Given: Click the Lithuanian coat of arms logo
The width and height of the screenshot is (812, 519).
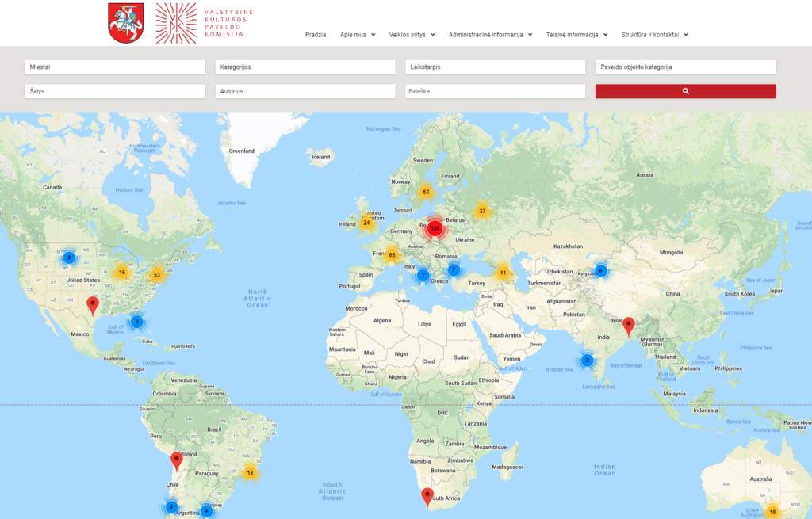Looking at the screenshot, I should pos(127,23).
